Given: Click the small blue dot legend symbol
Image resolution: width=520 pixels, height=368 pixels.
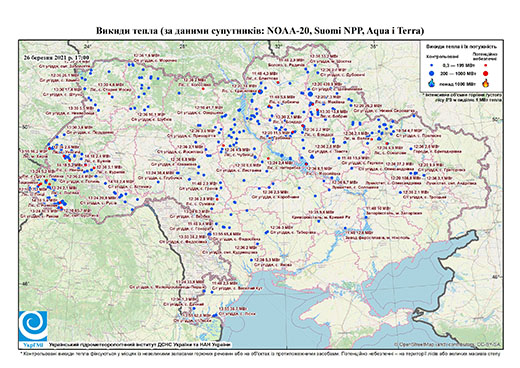Looking at the screenshot, I should [x=432, y=65].
